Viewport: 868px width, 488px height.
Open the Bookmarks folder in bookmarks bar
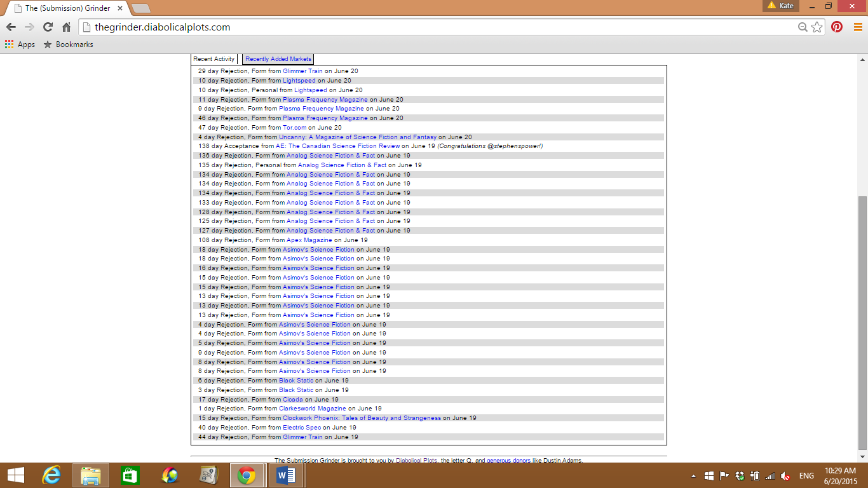click(68, 44)
